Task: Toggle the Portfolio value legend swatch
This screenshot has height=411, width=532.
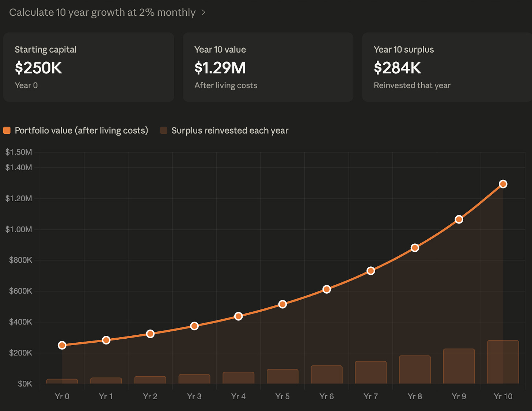Action: [x=7, y=130]
